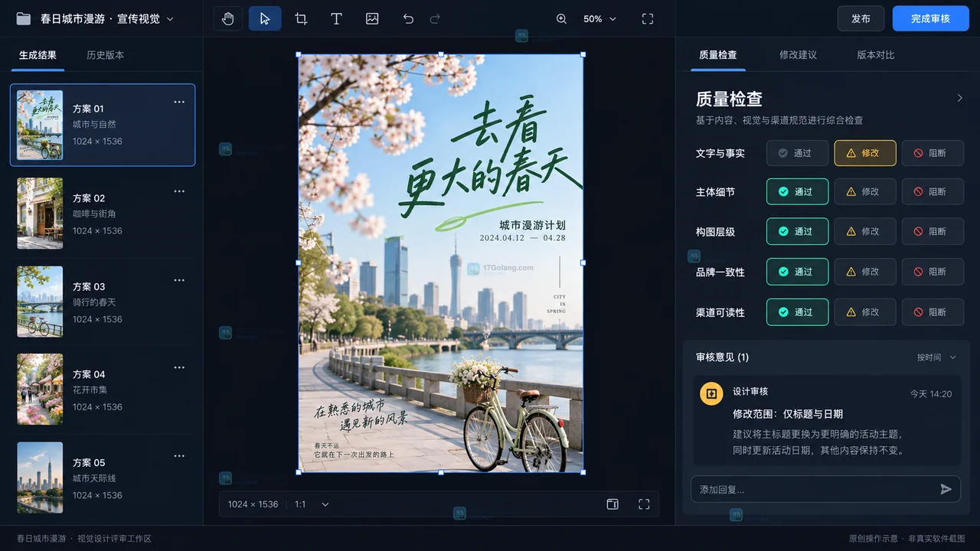This screenshot has width=980, height=551.
Task: Click the 发布 button
Action: (x=861, y=18)
